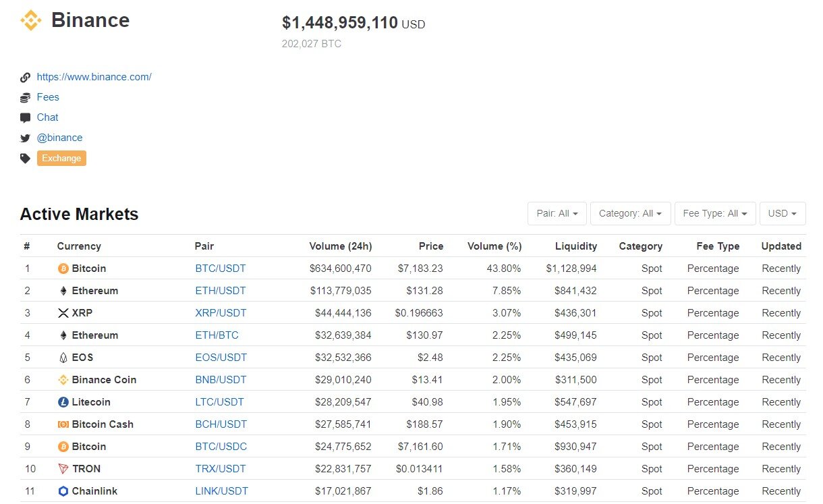Image resolution: width=823 pixels, height=504 pixels.
Task: Click the link chain icon beside the website URL
Action: point(26,78)
